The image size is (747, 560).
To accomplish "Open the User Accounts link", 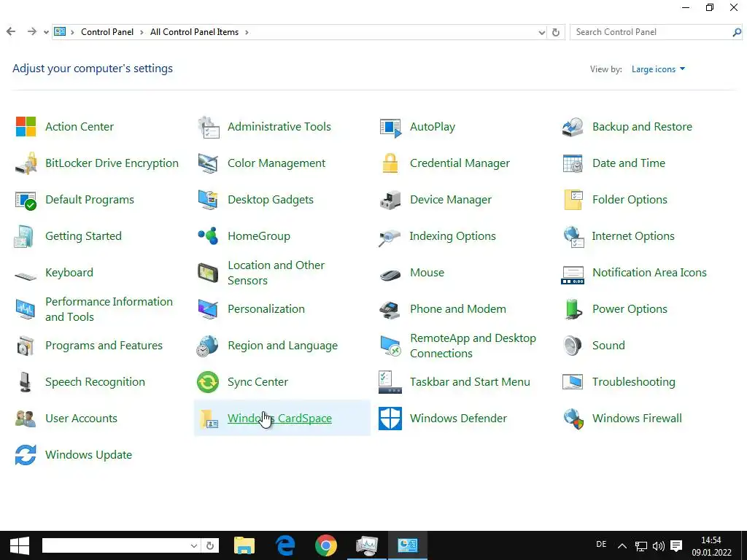I will pyautogui.click(x=81, y=419).
